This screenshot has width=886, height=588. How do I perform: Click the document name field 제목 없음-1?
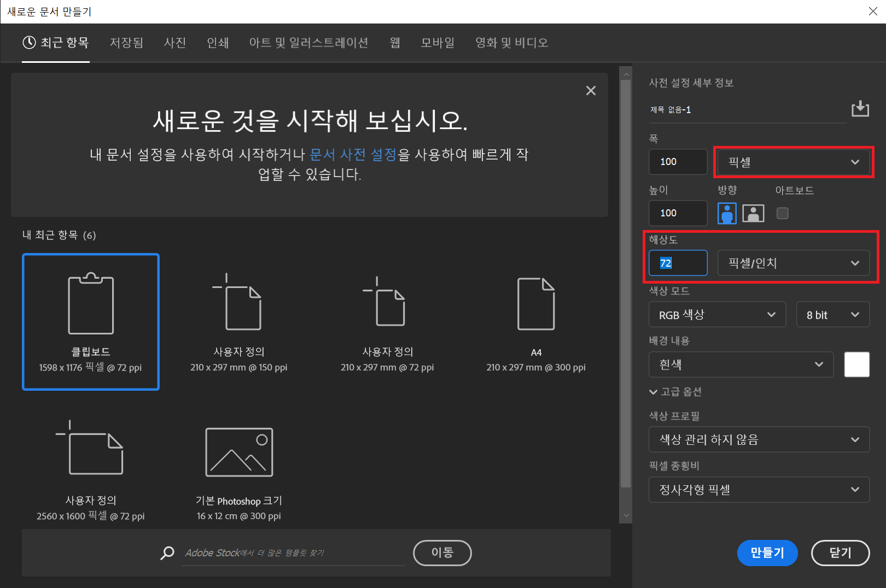pos(748,110)
